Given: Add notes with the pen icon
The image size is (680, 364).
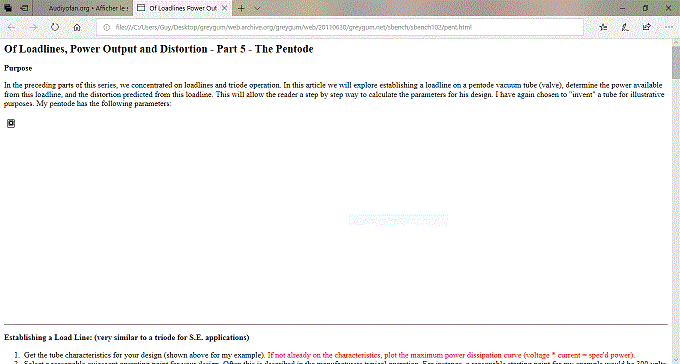Looking at the screenshot, I should (x=625, y=27).
